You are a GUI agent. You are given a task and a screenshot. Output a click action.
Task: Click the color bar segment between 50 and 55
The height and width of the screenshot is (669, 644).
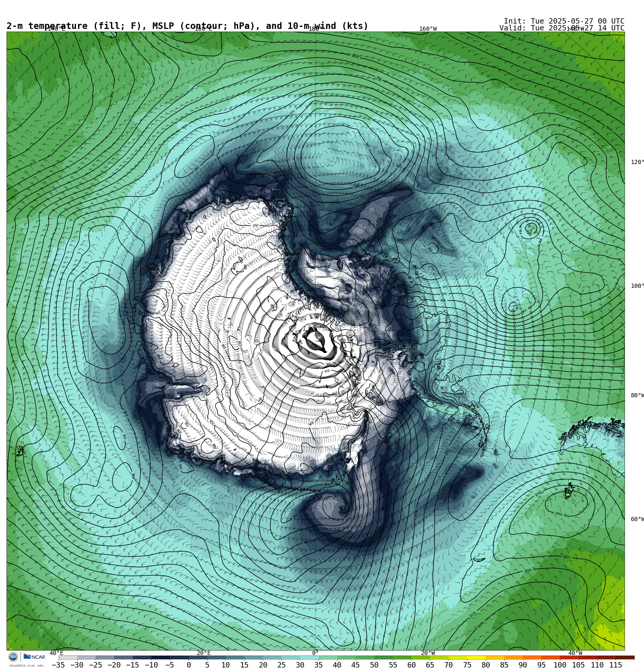(x=384, y=657)
